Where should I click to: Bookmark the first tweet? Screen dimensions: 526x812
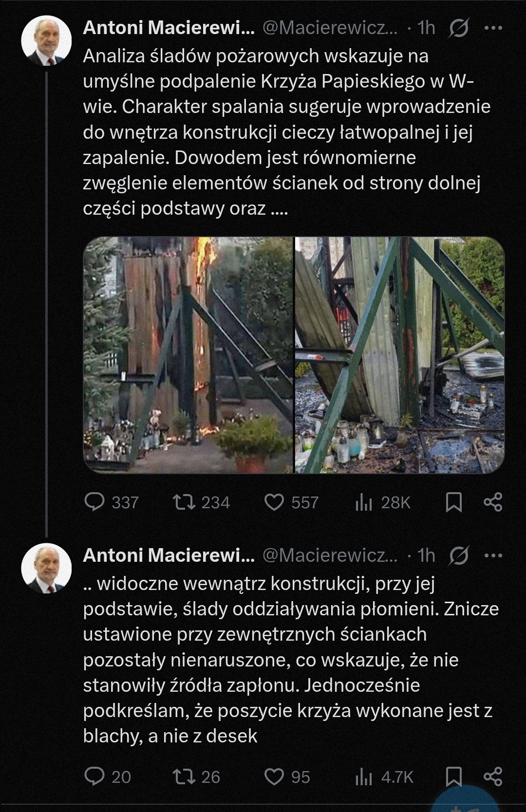(x=454, y=502)
